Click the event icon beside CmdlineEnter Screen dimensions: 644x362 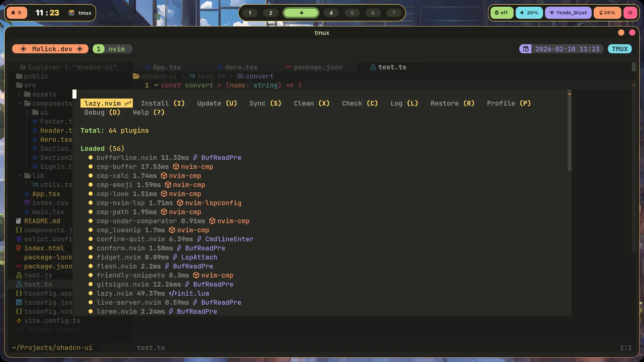[199, 239]
